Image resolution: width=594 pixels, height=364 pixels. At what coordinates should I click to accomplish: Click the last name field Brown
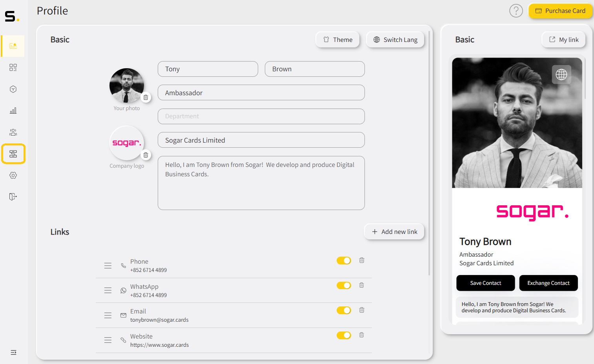point(315,69)
